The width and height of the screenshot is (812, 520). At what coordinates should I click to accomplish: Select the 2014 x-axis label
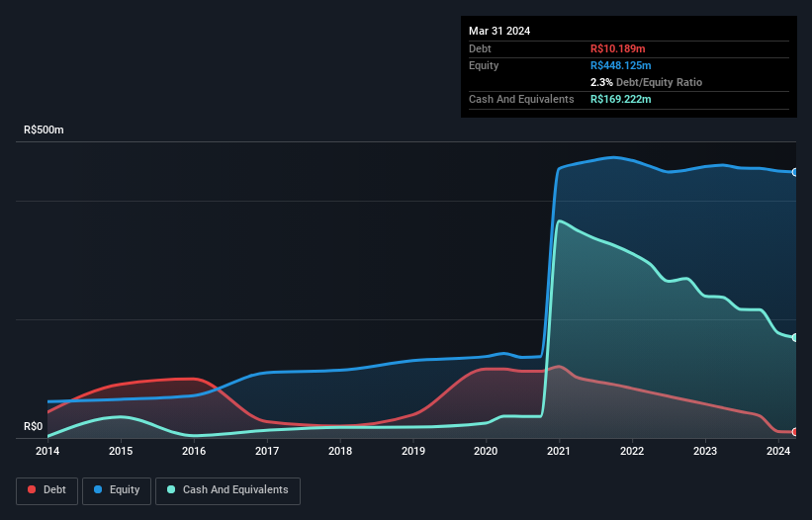coord(47,451)
